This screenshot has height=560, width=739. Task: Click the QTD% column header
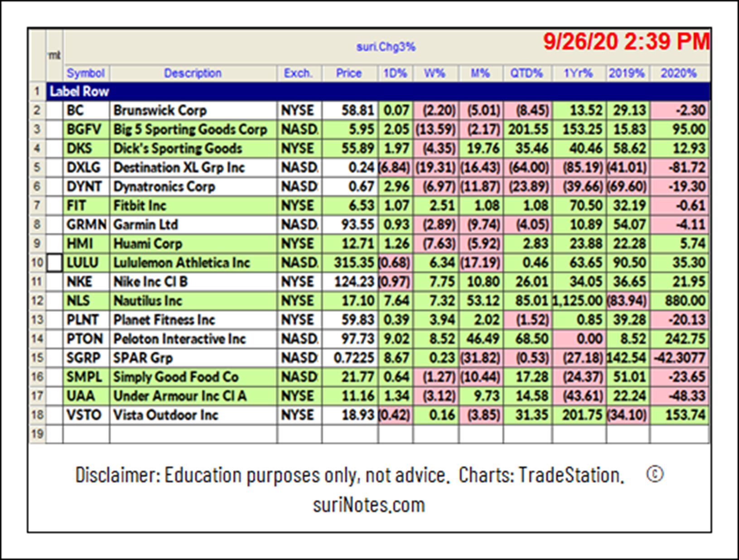click(526, 73)
